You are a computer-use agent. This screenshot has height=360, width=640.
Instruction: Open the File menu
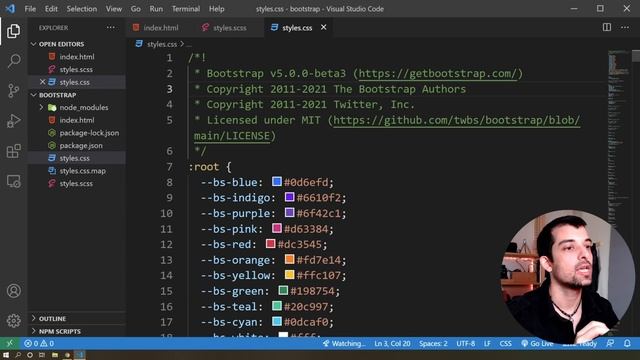pyautogui.click(x=30, y=9)
